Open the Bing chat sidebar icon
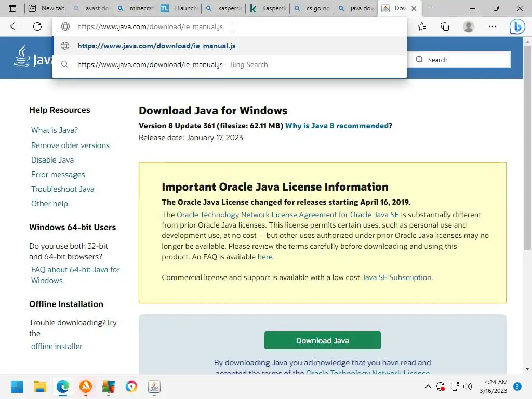This screenshot has width=532, height=399. click(517, 26)
